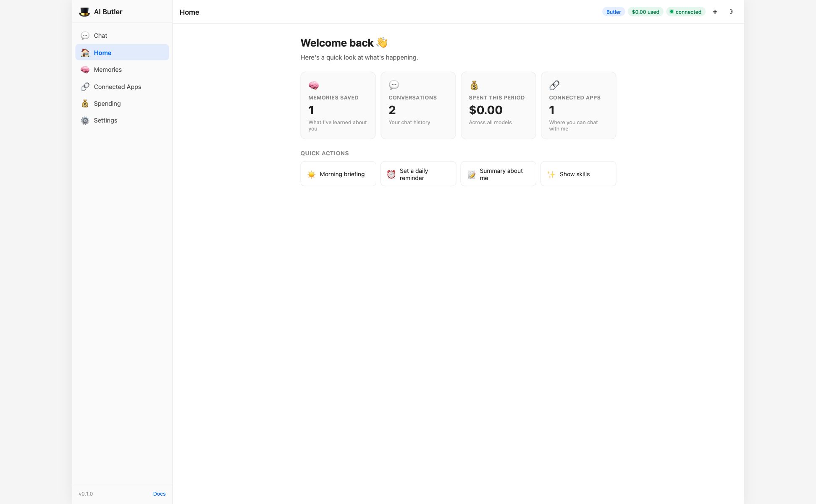This screenshot has width=816, height=504.
Task: Start a new chat with the plus icon
Action: [x=715, y=12]
